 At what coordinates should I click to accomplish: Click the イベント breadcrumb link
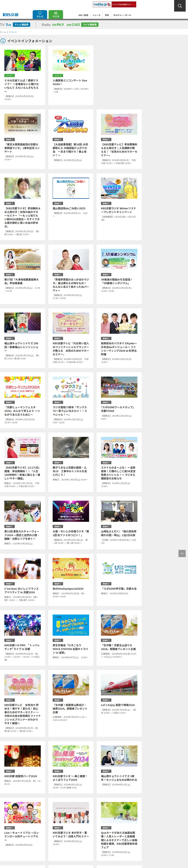(x=13, y=32)
